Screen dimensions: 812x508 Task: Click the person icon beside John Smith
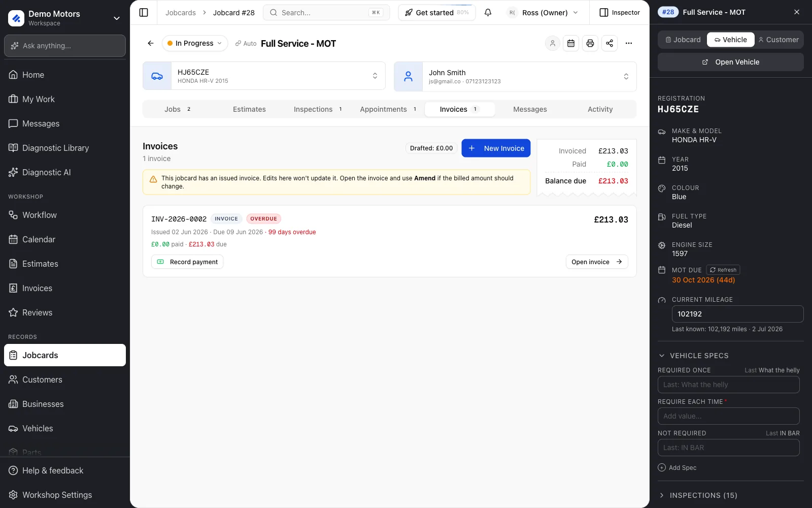408,77
